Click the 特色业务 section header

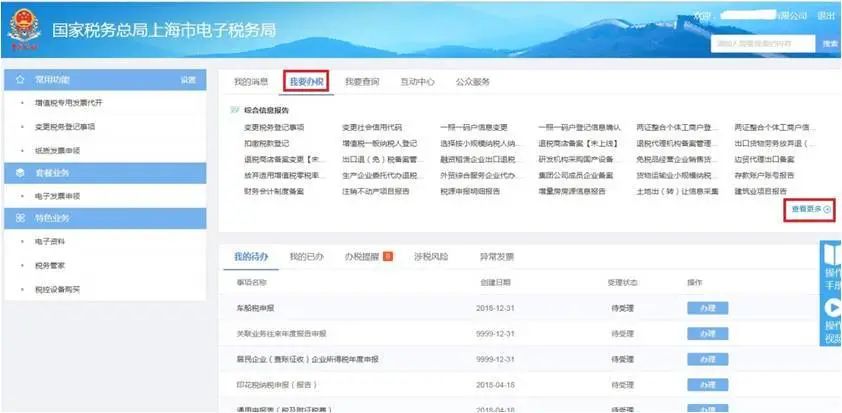pyautogui.click(x=105, y=218)
